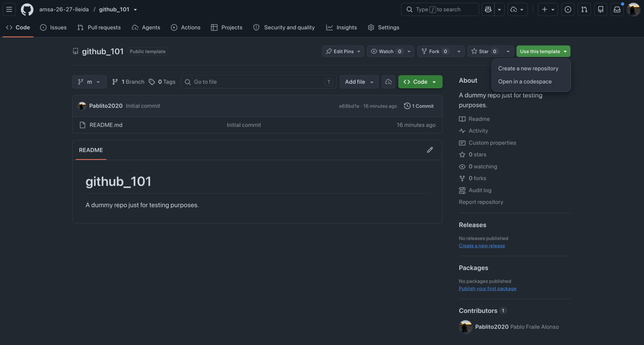Viewport: 644px width, 345px height.
Task: Open the branch selector dropdown
Action: [89, 82]
